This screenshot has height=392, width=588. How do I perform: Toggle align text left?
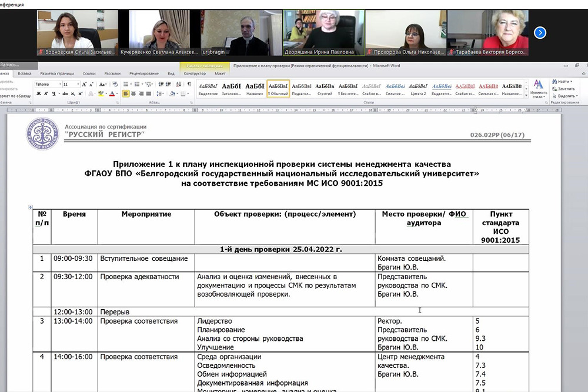tap(126, 93)
